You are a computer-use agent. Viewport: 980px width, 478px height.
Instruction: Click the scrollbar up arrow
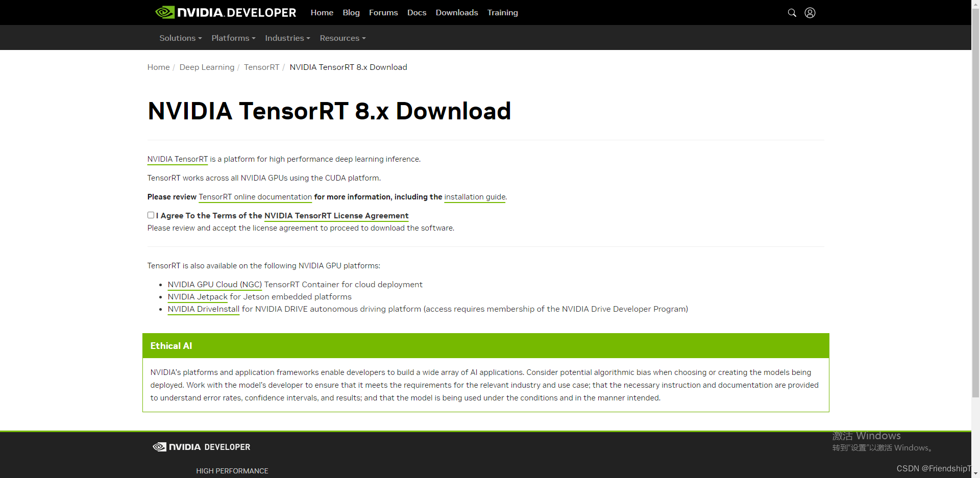(x=975, y=3)
